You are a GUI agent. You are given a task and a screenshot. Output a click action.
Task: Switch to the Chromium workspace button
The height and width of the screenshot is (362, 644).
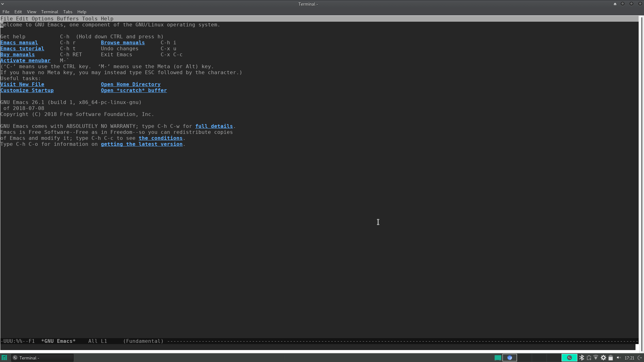pyautogui.click(x=509, y=358)
